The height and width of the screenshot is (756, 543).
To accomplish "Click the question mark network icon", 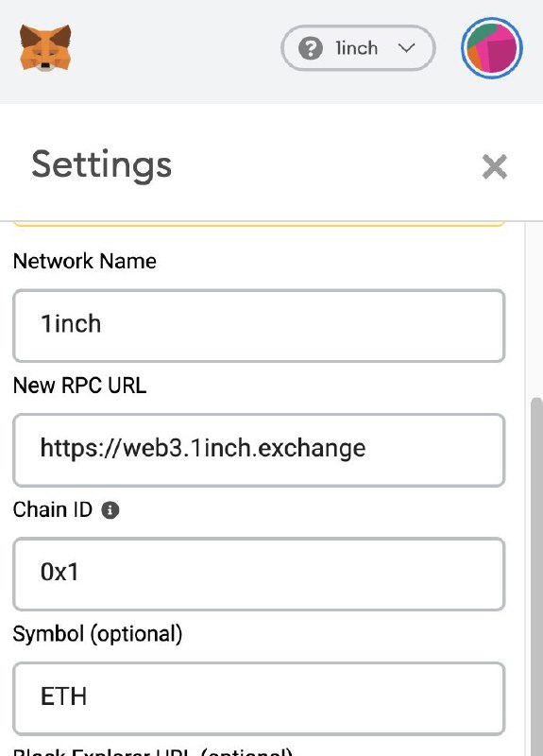I will pyautogui.click(x=311, y=48).
